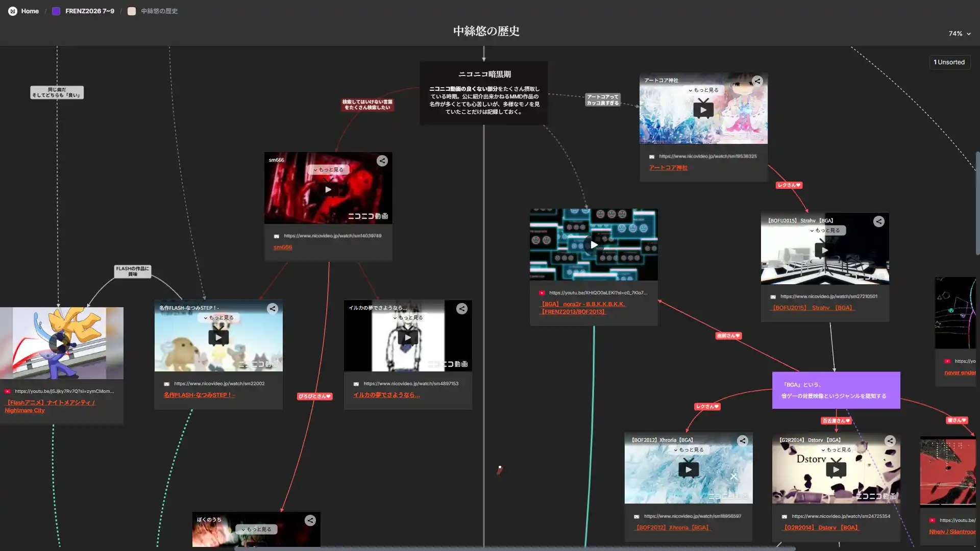This screenshot has height=551, width=980.
Task: Click the purple FRENZ2026 board icon
Action: [x=56, y=11]
